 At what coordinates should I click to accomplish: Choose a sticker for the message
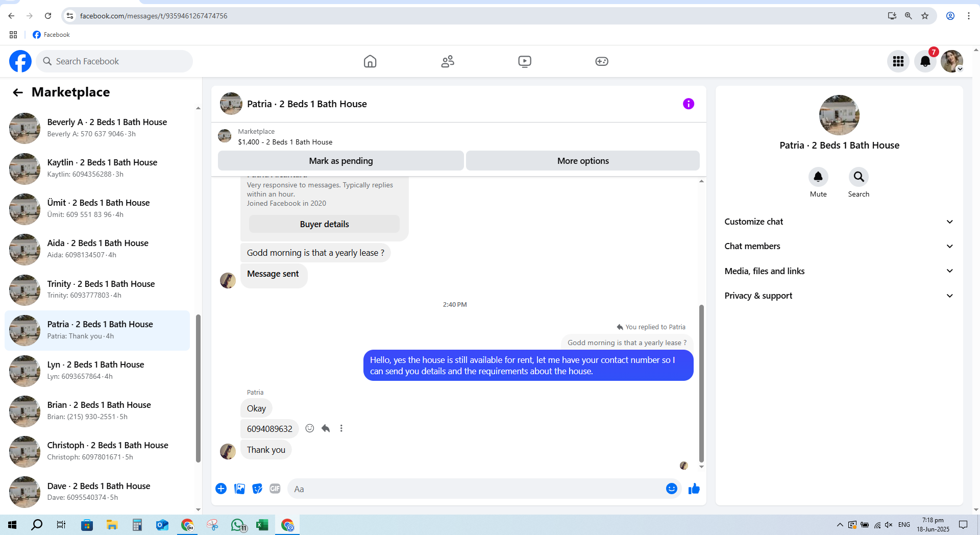point(257,489)
